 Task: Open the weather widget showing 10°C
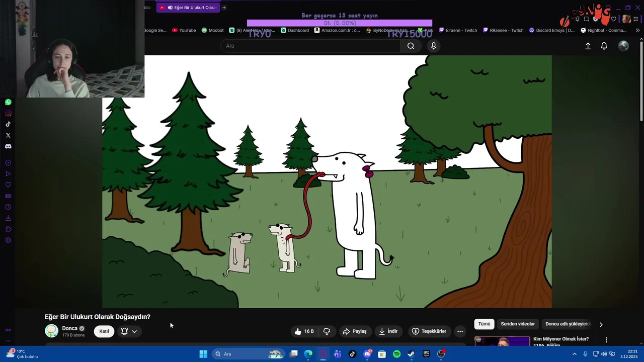pyautogui.click(x=23, y=354)
